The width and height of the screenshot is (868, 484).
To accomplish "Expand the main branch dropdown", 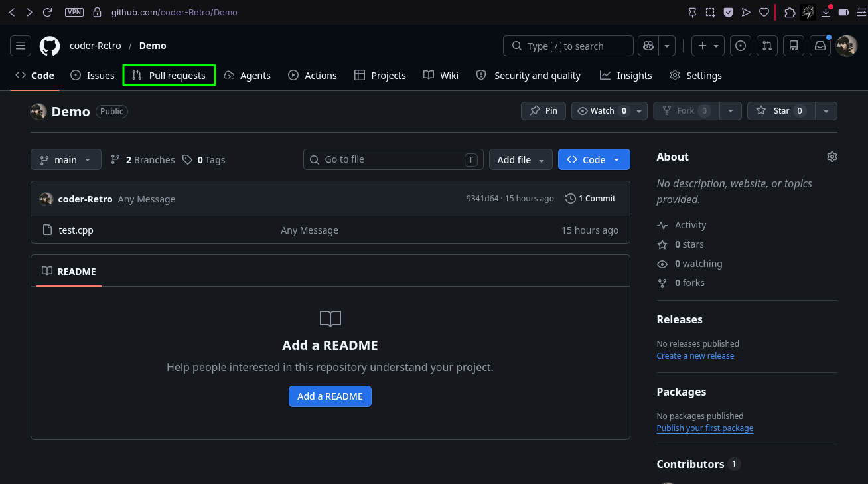I will point(66,159).
